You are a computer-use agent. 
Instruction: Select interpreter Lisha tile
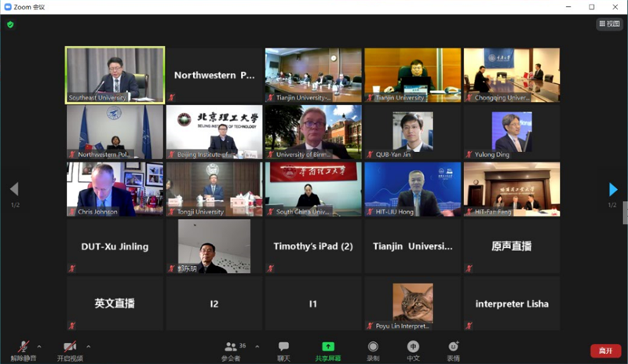point(512,304)
